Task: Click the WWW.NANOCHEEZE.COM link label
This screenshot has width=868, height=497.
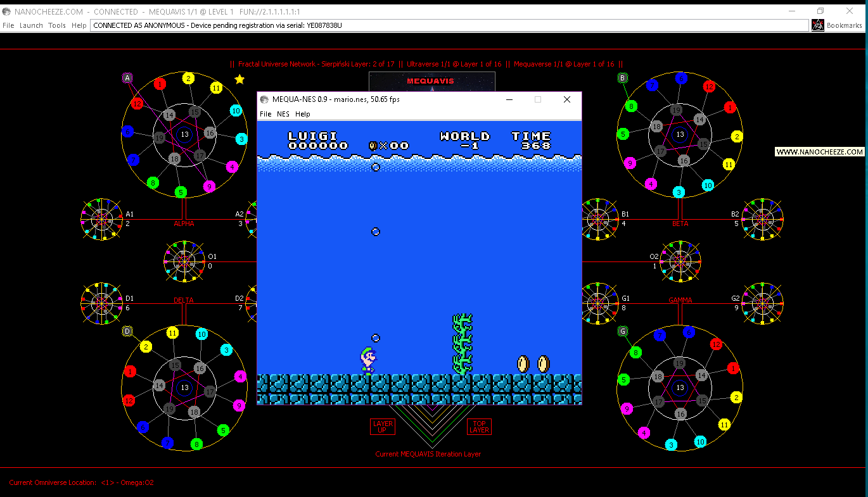Action: pos(820,152)
